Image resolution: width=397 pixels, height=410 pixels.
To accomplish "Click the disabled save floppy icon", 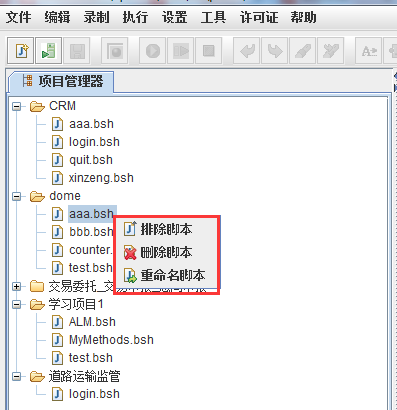I will [x=77, y=51].
